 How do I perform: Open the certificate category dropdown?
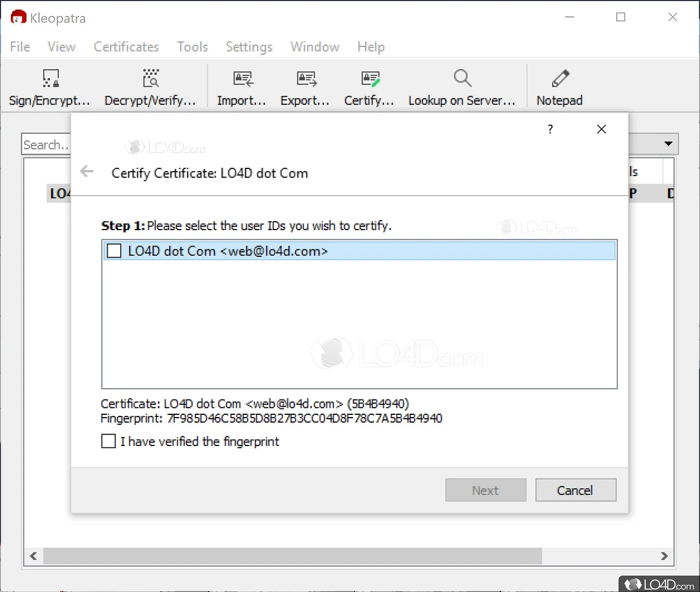point(668,143)
